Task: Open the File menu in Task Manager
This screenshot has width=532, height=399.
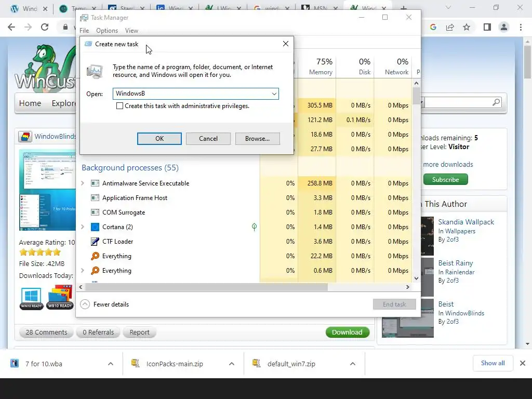Action: (84, 31)
